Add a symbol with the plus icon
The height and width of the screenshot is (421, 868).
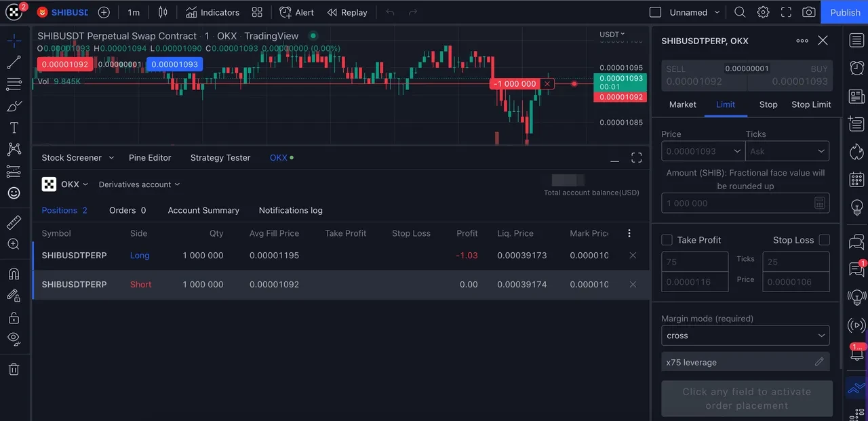point(104,12)
